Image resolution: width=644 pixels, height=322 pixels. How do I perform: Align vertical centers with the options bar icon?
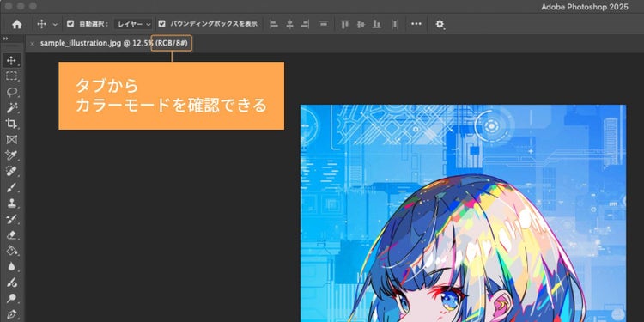point(361,24)
